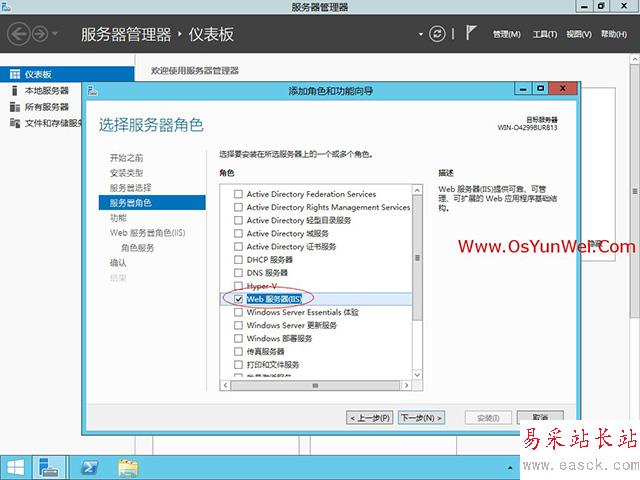640x480 pixels.
Task: Check Windows Server 更新服务
Action: [238, 325]
